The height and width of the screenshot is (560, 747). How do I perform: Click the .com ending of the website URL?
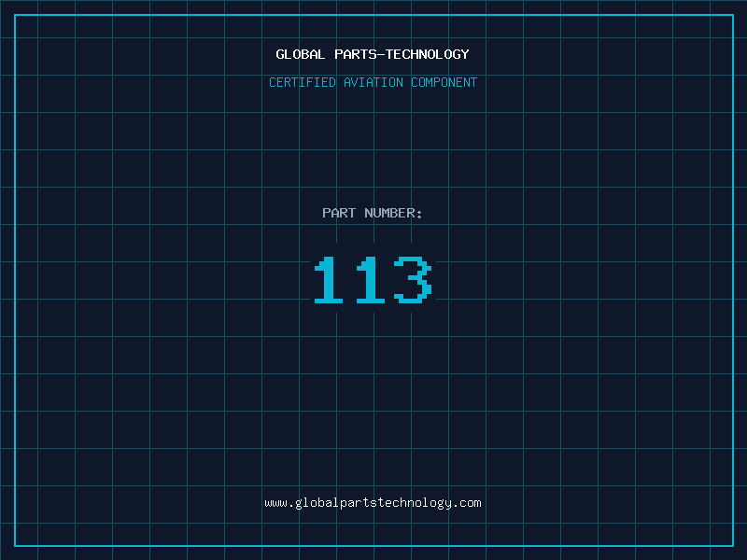[x=467, y=502]
